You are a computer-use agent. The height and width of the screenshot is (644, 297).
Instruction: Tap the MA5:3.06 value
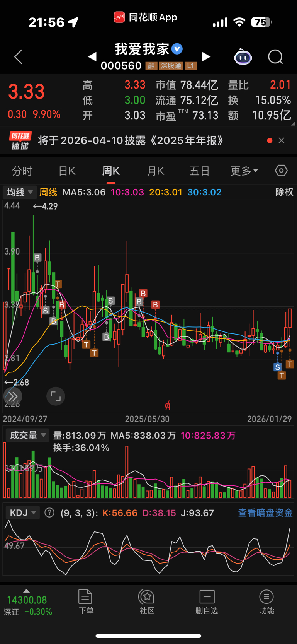[x=84, y=192]
